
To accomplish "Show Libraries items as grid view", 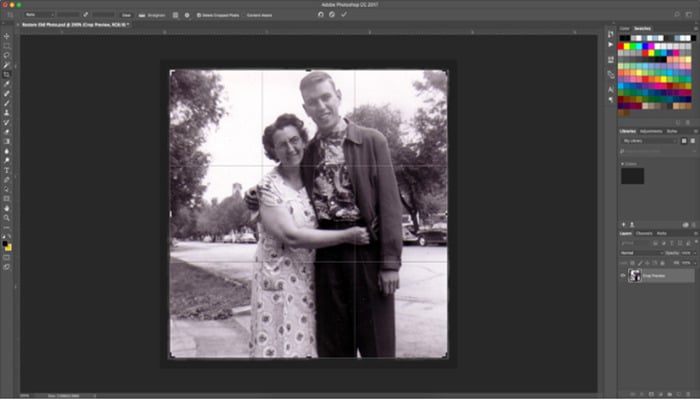I will [x=684, y=141].
